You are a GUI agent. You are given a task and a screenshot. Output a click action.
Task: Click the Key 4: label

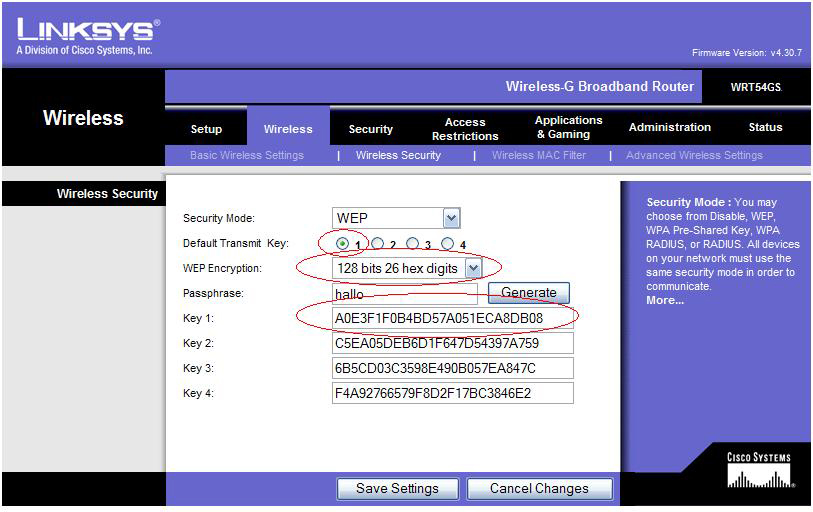[198, 393]
